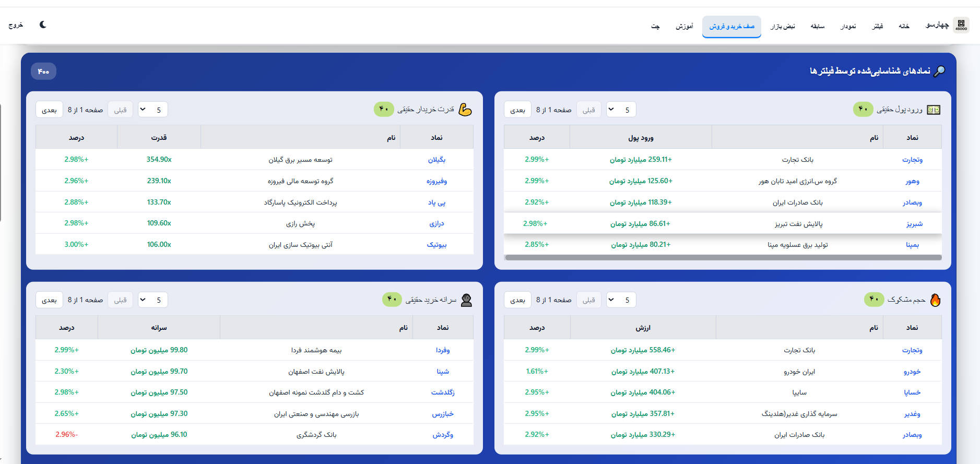The width and height of the screenshot is (980, 464).
Task: Go to next page of سرانه خرید حقیقی
Action: (x=49, y=300)
